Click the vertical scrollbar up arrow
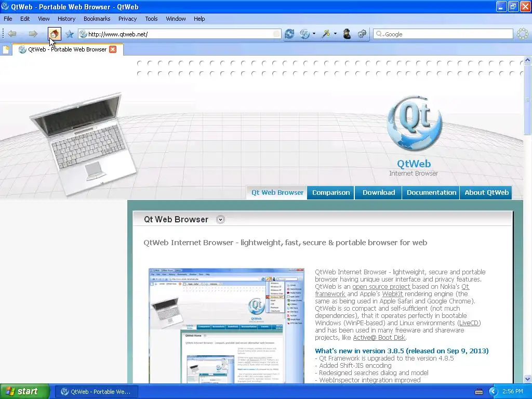 coord(527,60)
